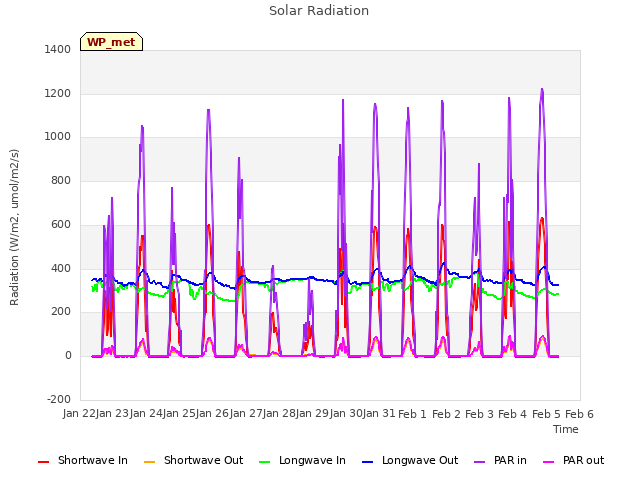This screenshot has width=640, height=480.
Task: Click the Time x-axis label
Action: pyautogui.click(x=565, y=429)
